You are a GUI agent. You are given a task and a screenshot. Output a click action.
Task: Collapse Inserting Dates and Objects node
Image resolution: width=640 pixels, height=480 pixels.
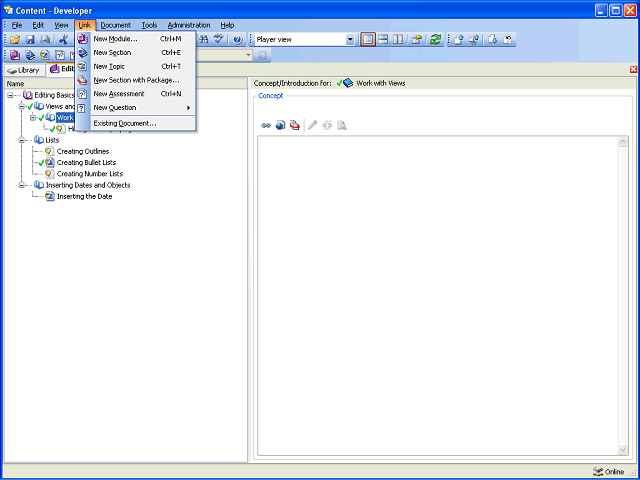click(x=22, y=185)
